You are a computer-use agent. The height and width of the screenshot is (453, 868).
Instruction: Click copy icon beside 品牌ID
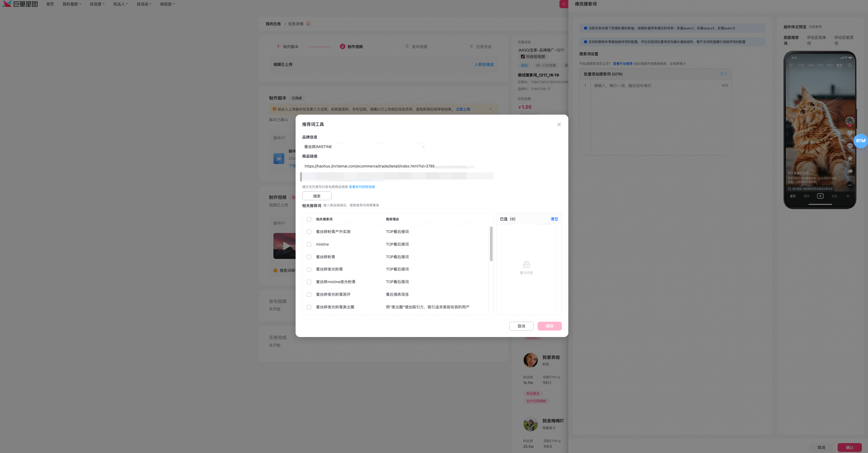click(x=549, y=89)
